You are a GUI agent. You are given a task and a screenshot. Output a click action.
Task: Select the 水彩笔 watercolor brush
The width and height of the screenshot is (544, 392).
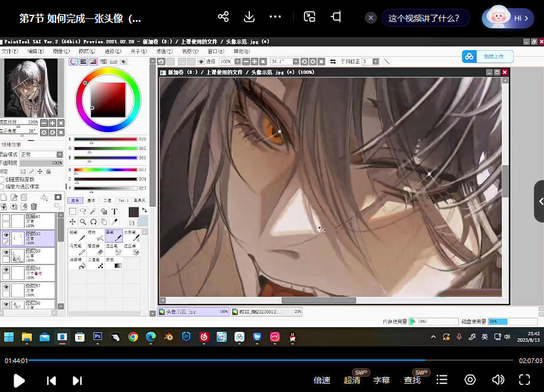(131, 236)
